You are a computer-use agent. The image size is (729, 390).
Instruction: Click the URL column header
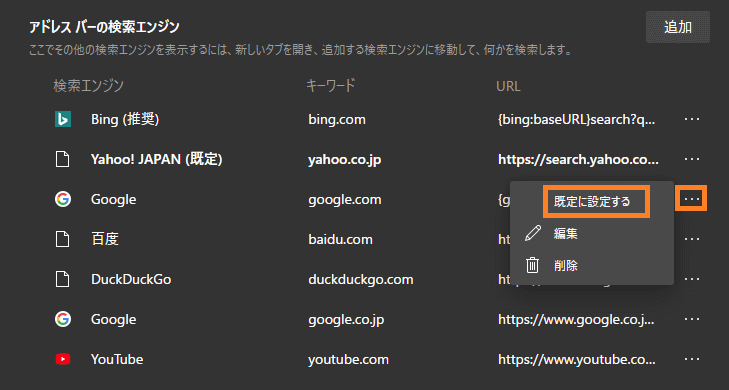pyautogui.click(x=508, y=86)
